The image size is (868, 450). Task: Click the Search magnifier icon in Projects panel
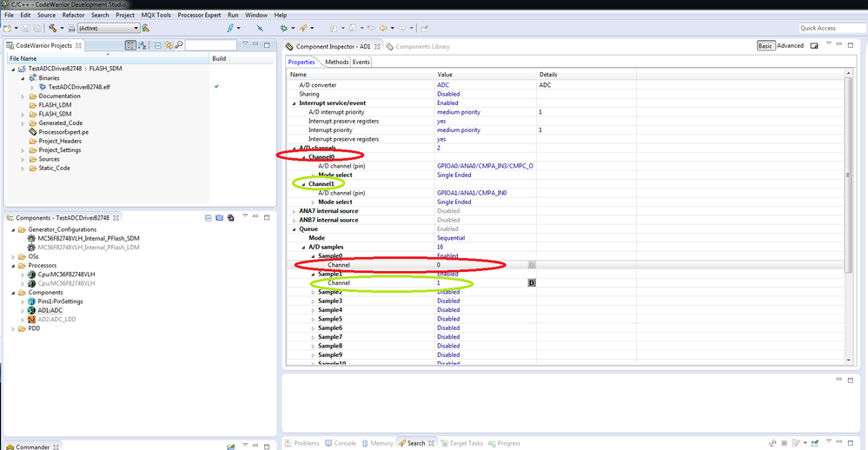click(179, 45)
